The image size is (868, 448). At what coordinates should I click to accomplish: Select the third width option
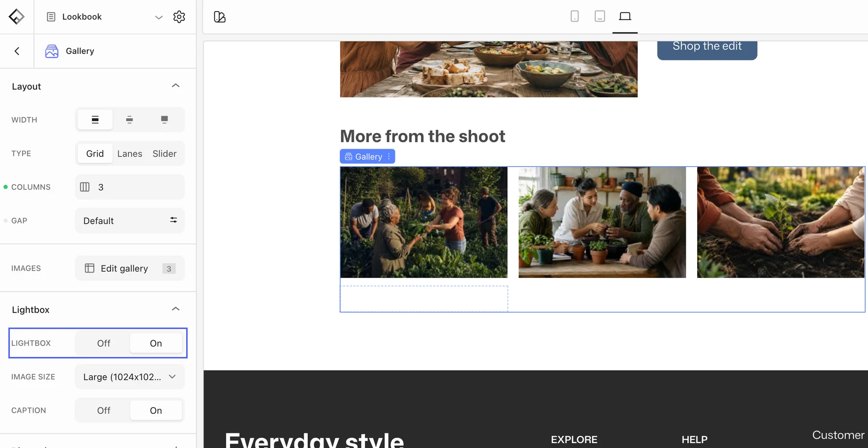point(164,120)
